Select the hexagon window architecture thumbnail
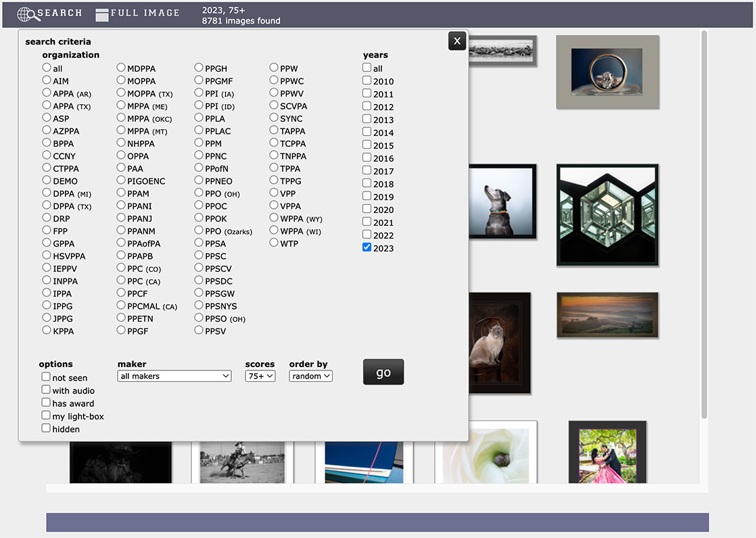Image resolution: width=756 pixels, height=538 pixels. click(607, 214)
